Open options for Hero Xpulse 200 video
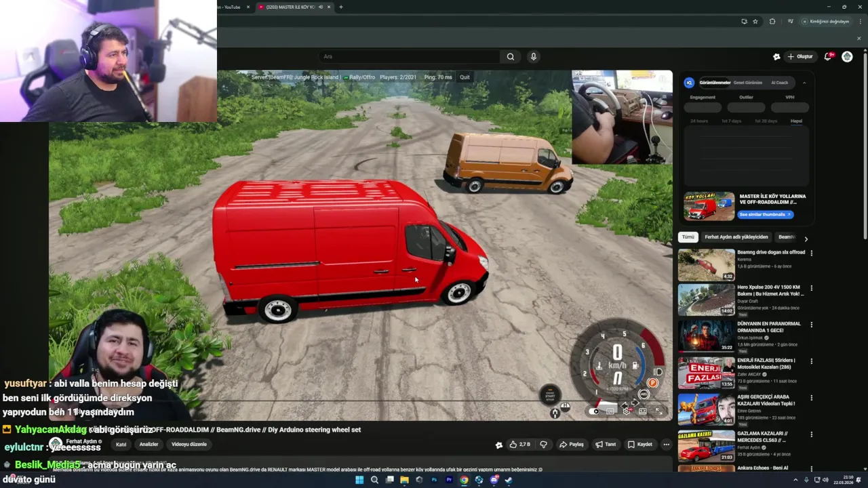The height and width of the screenshot is (488, 868). [x=811, y=288]
